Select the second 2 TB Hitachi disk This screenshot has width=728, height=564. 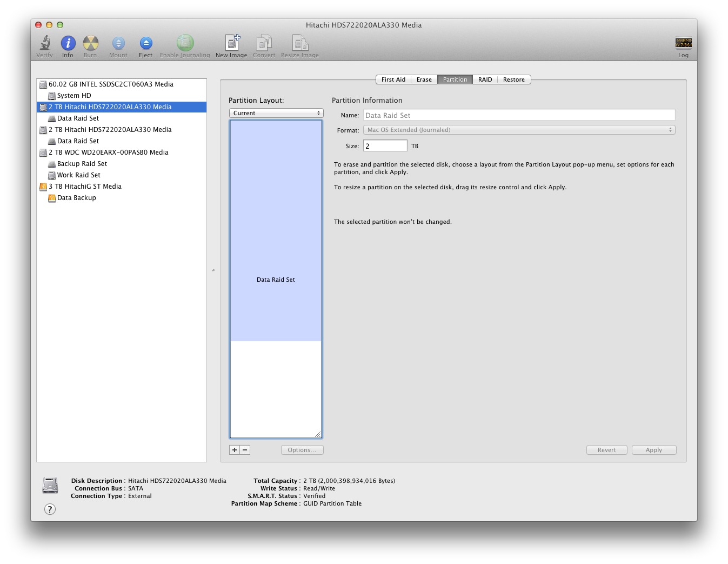(x=122, y=130)
